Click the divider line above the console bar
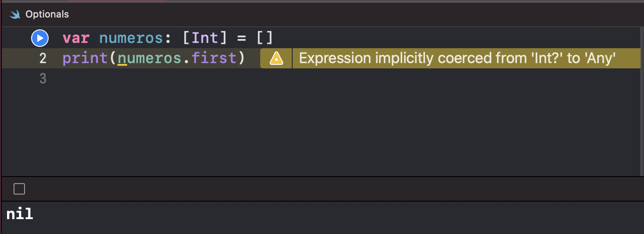 click(x=322, y=177)
